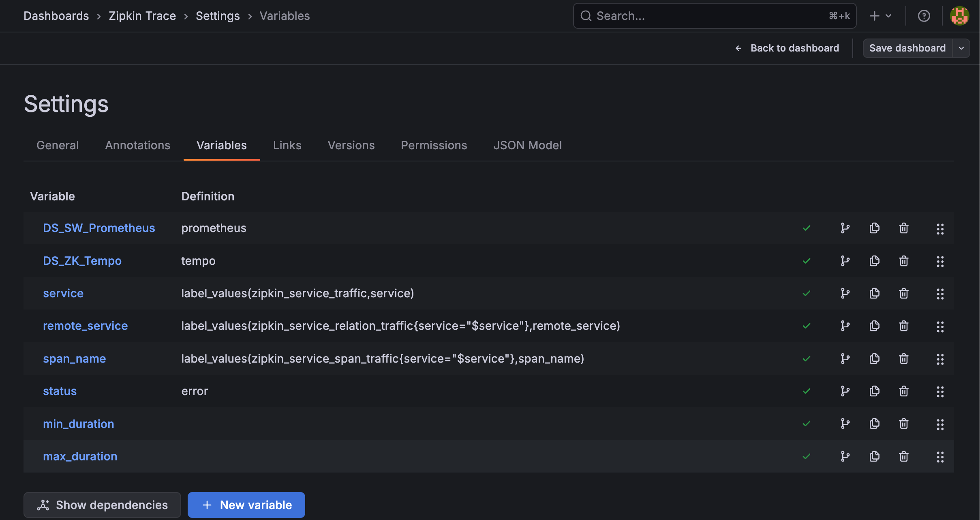
Task: Open the user avatar menu
Action: point(959,16)
